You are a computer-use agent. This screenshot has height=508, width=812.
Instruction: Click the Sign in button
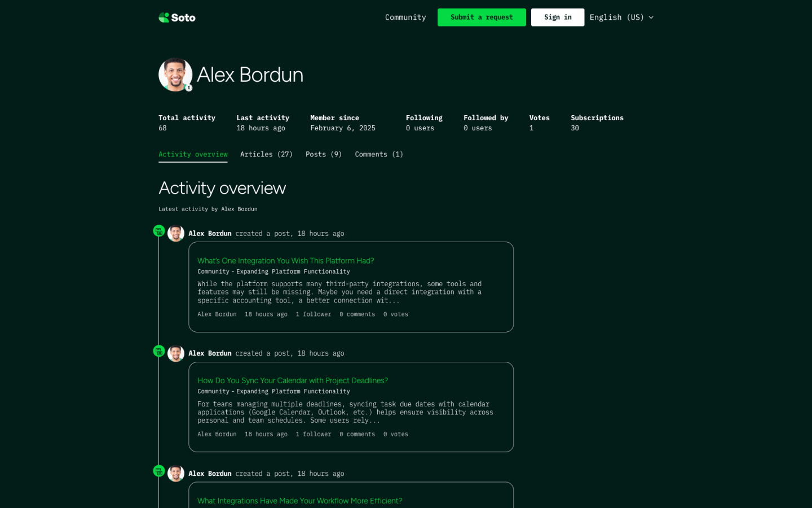(558, 17)
